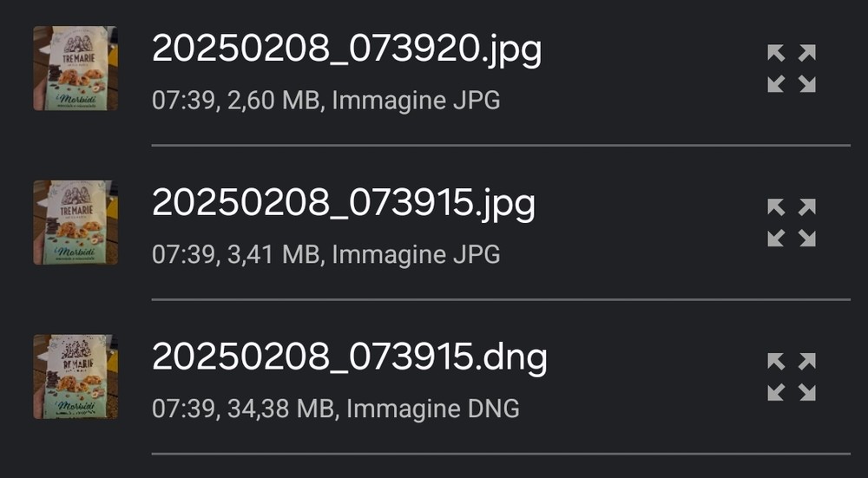The width and height of the screenshot is (868, 478).
Task: Click the 07:39 timestamp beside 2,60 MB
Action: (184, 101)
